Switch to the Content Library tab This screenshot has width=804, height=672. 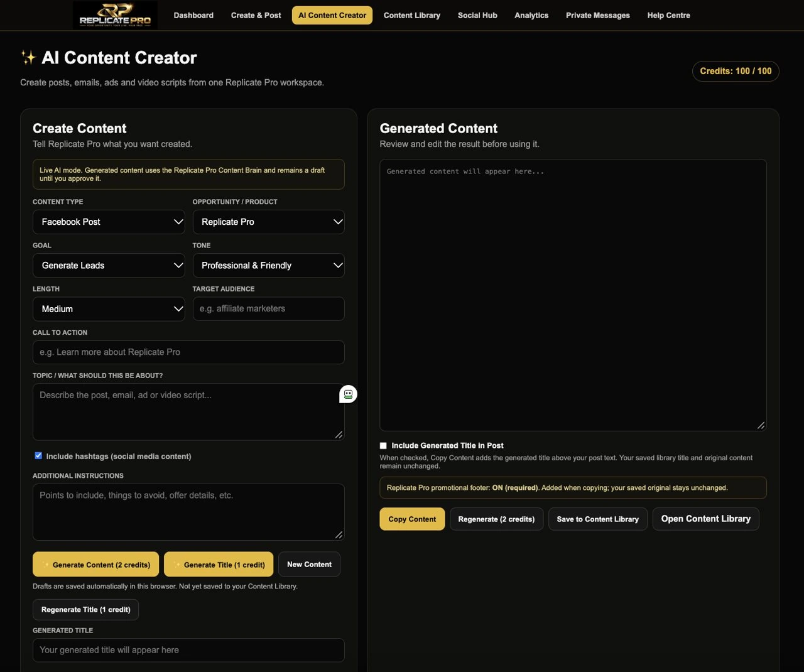point(412,15)
